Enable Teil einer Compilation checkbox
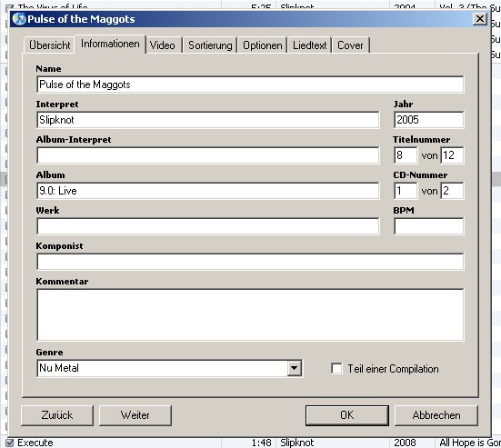501x448 pixels. [336, 369]
